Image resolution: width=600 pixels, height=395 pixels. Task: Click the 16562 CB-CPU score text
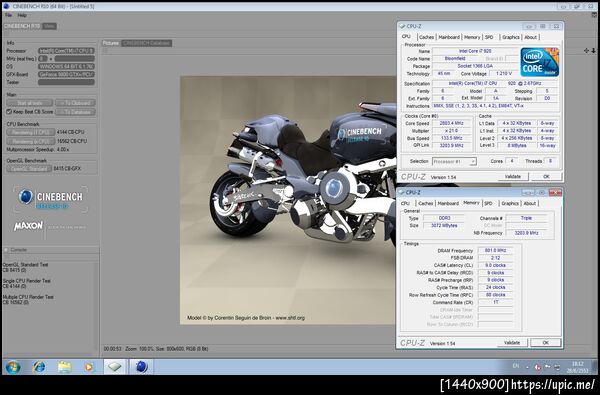click(x=72, y=141)
